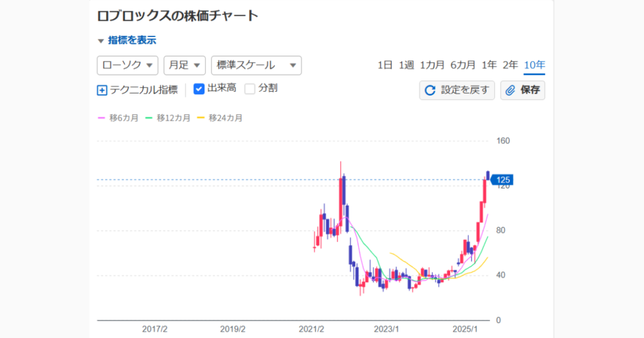This screenshot has height=338, width=644.
Task: Click the green 移12カ月 legend line
Action: pos(148,118)
